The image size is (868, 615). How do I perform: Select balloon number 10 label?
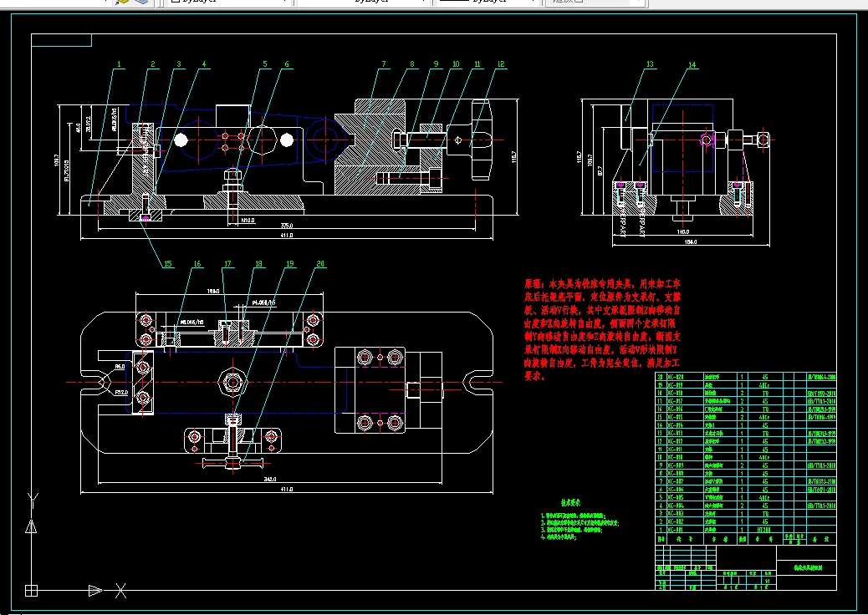point(456,64)
